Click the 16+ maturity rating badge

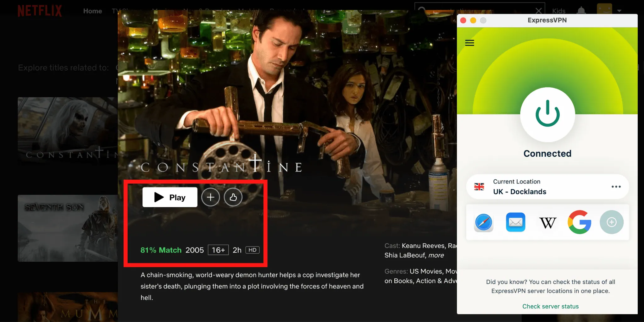coord(218,250)
